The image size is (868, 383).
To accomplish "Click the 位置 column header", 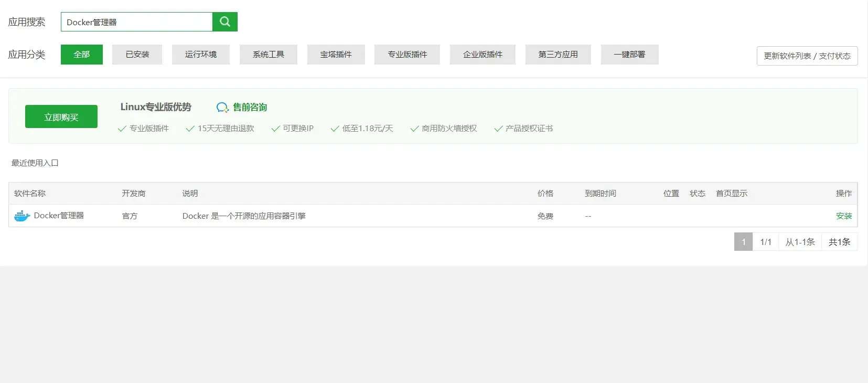I will click(x=671, y=194).
